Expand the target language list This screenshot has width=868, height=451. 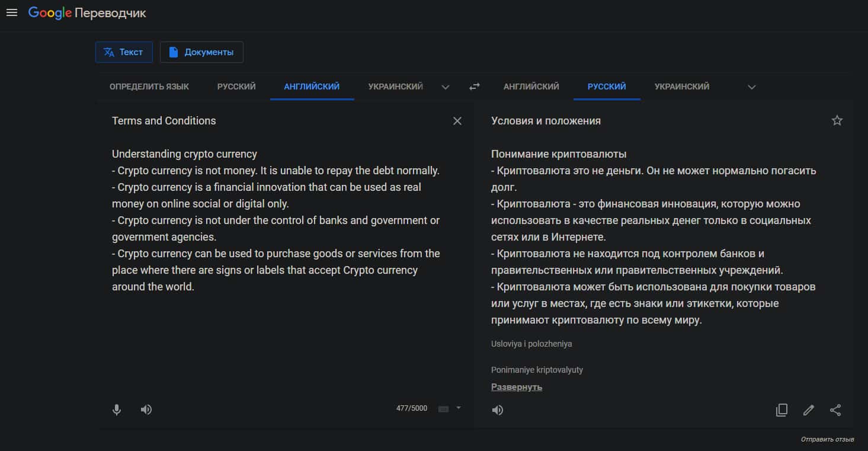click(x=751, y=87)
